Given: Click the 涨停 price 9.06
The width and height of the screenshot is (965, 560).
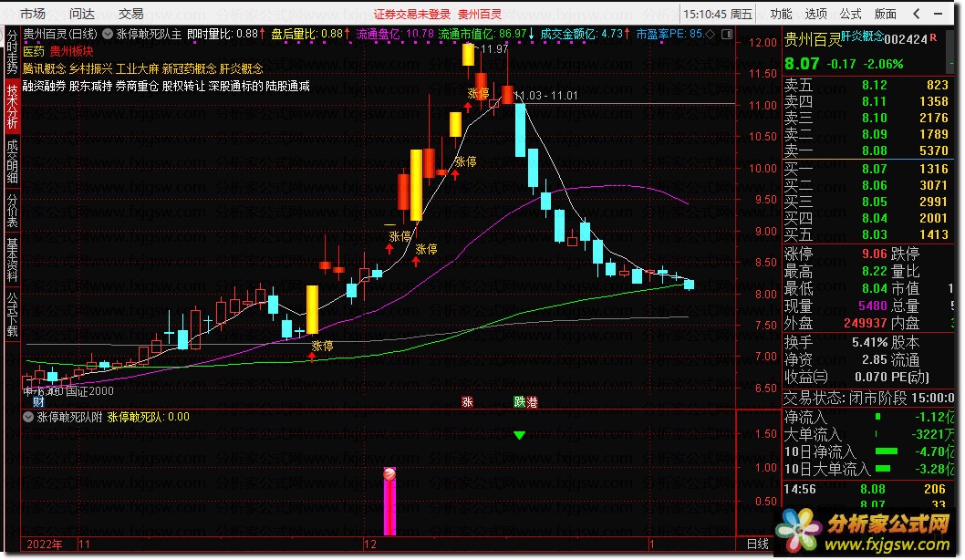Looking at the screenshot, I should (x=875, y=254).
